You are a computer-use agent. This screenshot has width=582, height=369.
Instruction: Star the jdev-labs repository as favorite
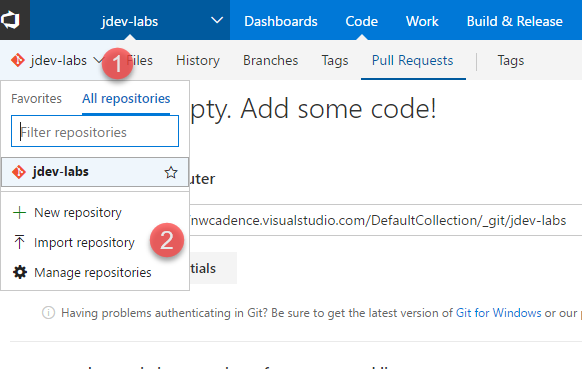click(x=171, y=172)
